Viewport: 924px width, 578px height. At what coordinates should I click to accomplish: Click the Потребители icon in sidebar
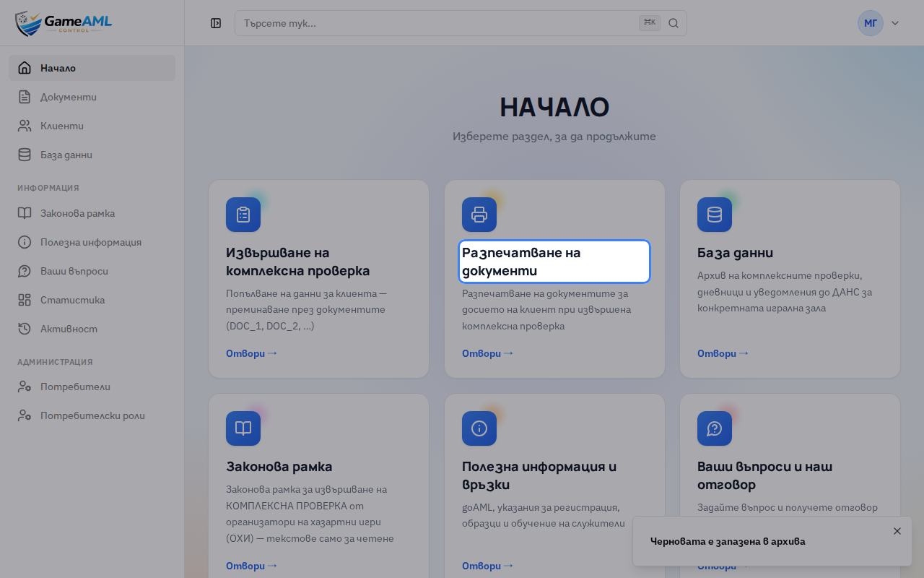coord(25,387)
